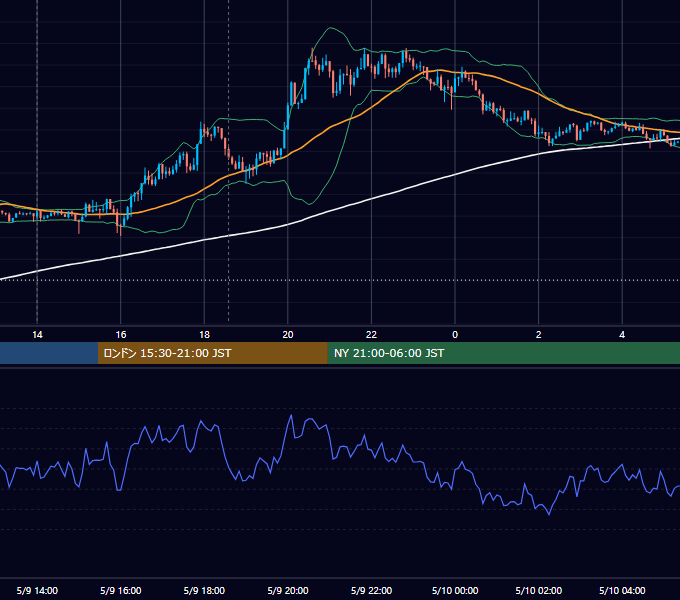Click the 20 hour axis label
This screenshot has width=680, height=600.
pyautogui.click(x=288, y=335)
